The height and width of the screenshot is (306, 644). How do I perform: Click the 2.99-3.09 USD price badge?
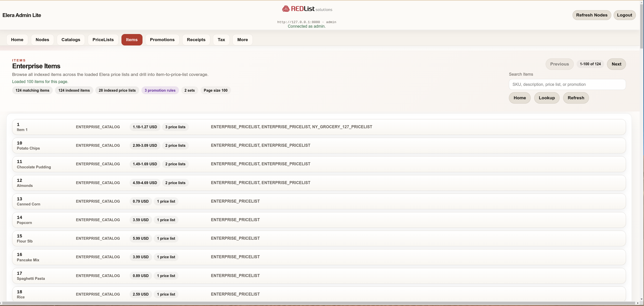[x=145, y=146]
